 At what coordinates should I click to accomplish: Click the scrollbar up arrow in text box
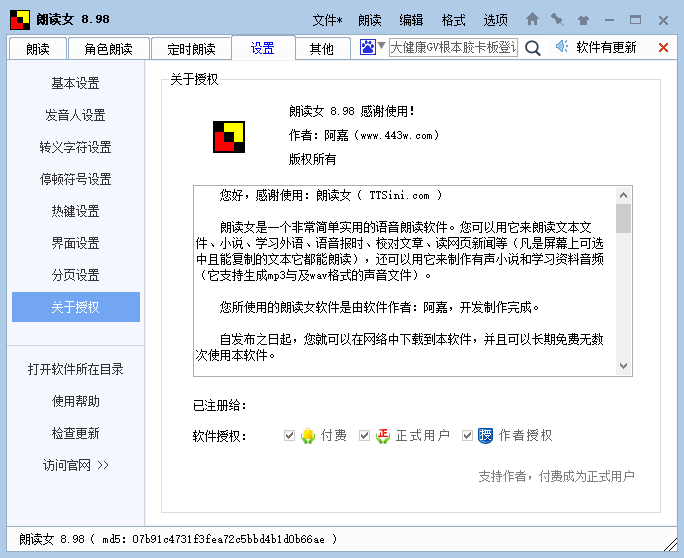coord(623,195)
